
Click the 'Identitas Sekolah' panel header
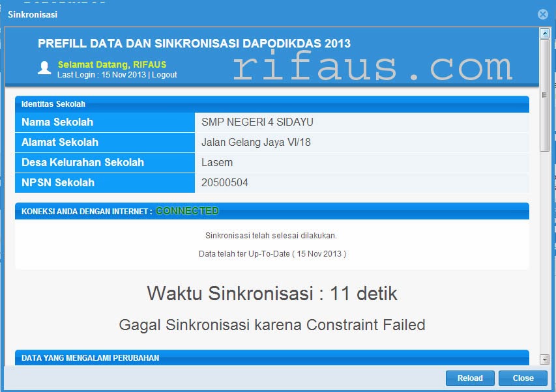pos(272,104)
